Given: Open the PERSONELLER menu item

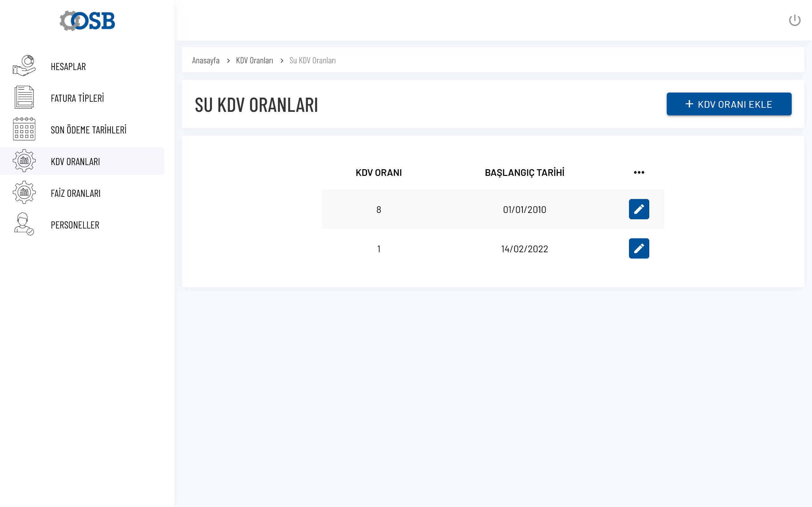Looking at the screenshot, I should pos(75,225).
